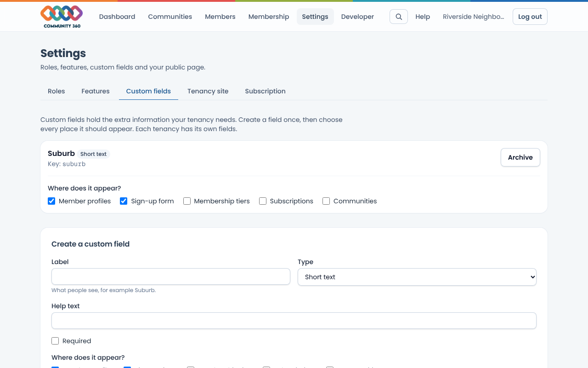The image size is (588, 368).
Task: Uncheck Member profiles for the Suburb field
Action: click(x=51, y=201)
